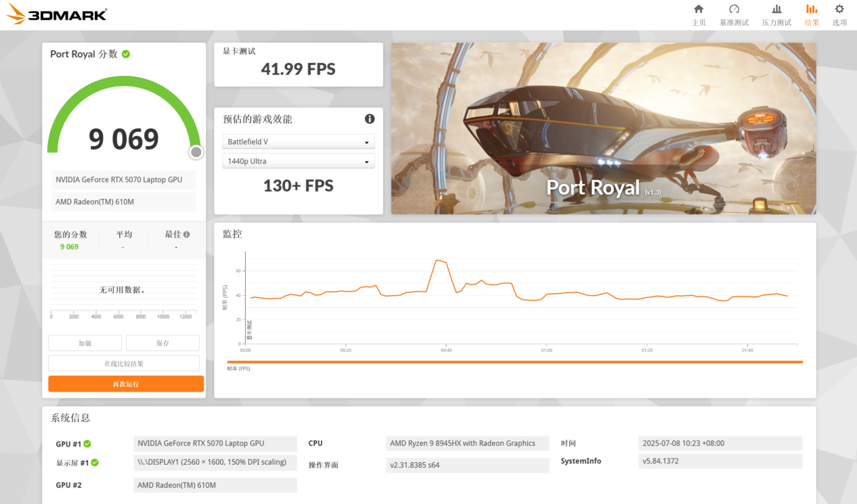Click the green 9 069 under 您的分数
The image size is (857, 504).
(69, 247)
